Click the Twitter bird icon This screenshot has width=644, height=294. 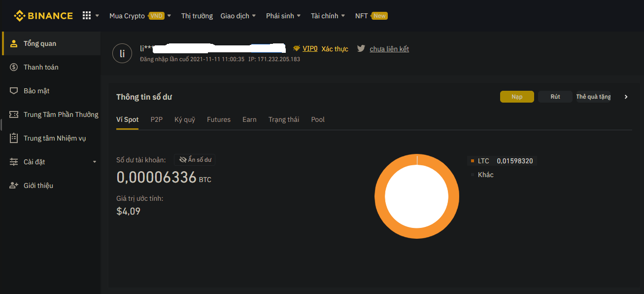(x=361, y=48)
